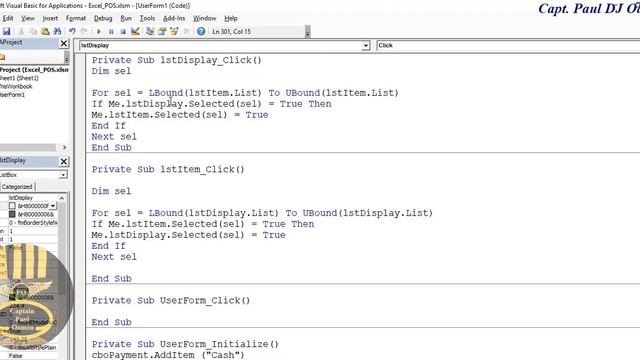This screenshot has width=640, height=360.
Task: Click the Ln 301, Col 15 position indicator
Action: [231, 31]
